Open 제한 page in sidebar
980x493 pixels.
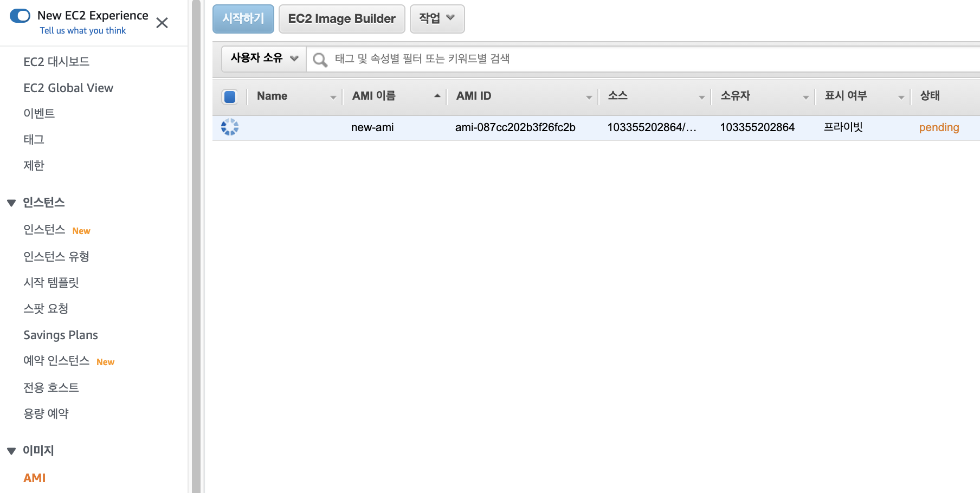(34, 165)
